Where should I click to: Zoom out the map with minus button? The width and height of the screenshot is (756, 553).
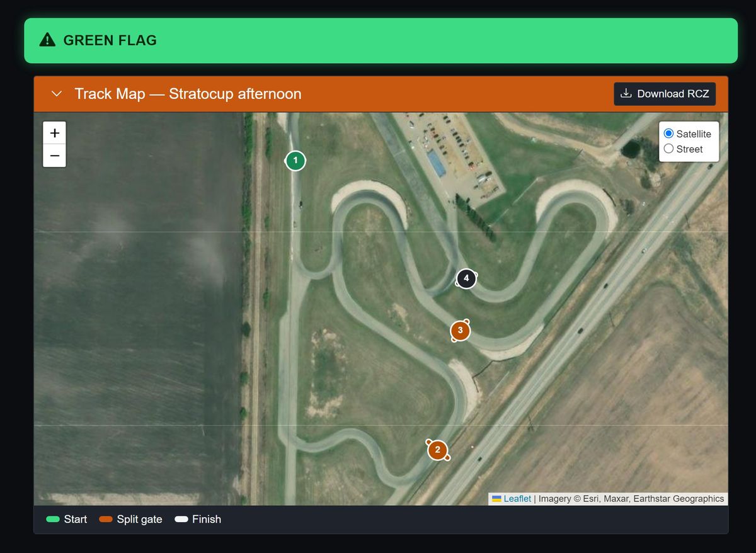pos(55,156)
